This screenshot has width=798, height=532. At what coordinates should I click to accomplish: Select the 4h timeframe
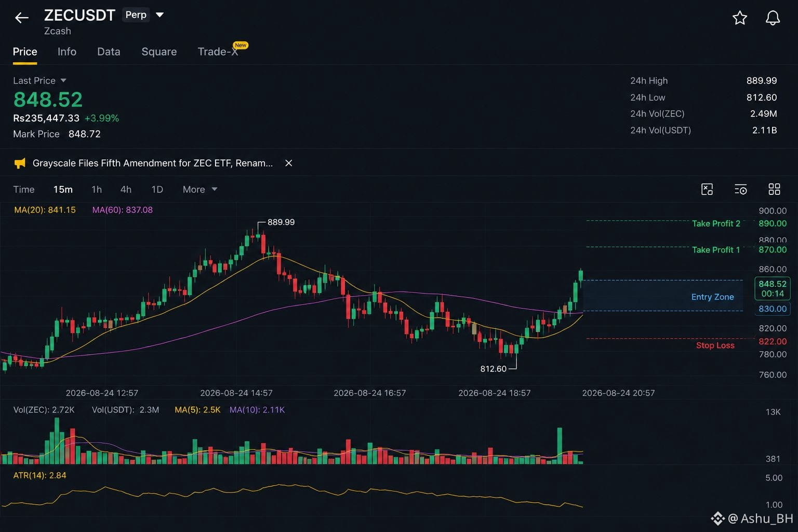click(x=126, y=190)
